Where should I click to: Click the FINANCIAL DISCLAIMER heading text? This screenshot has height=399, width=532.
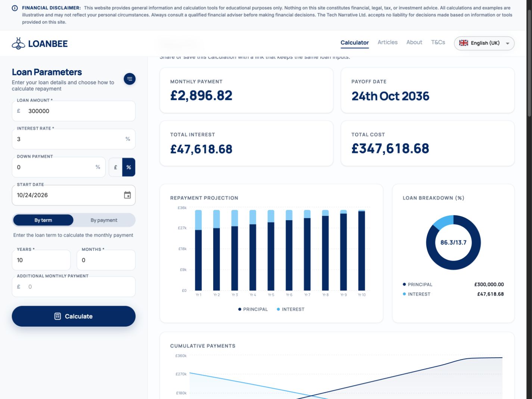tap(51, 8)
